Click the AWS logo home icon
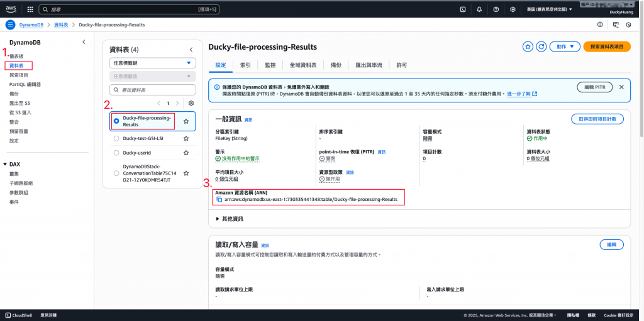Image resolution: width=644 pixels, height=321 pixels. [x=11, y=9]
